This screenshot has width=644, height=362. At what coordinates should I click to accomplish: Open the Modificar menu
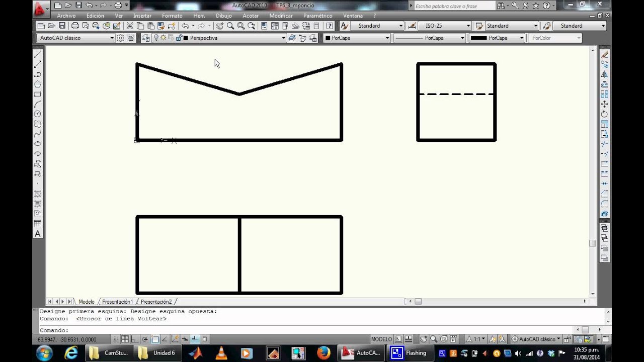coord(281,16)
